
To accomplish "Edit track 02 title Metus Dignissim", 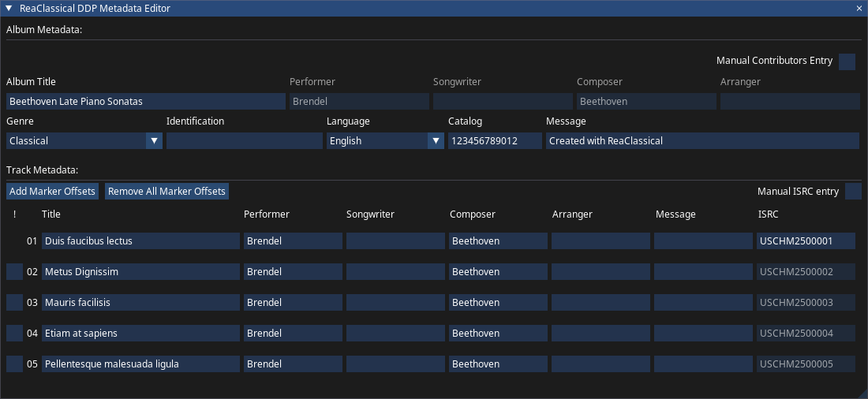I will 140,272.
